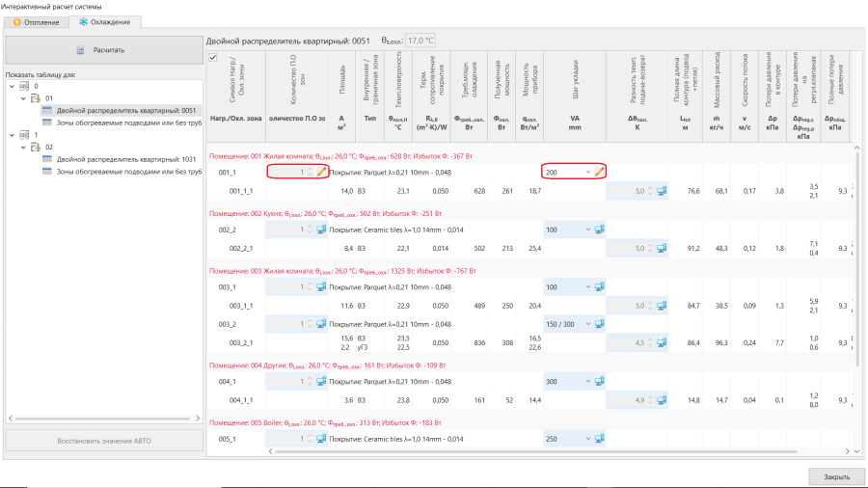Image resolution: width=868 pixels, height=488 pixels.
Task: Click pencil edit icon beside 001_1 zone count
Action: [x=321, y=172]
